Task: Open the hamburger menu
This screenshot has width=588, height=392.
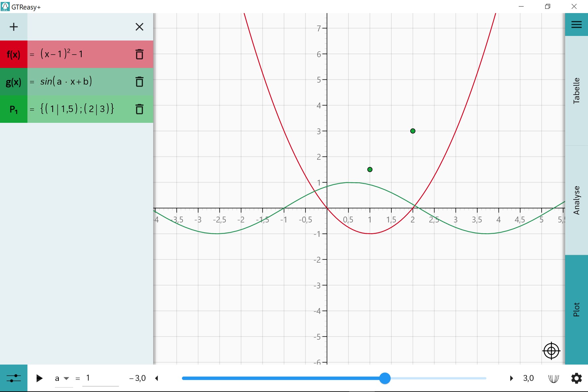Action: [x=576, y=24]
